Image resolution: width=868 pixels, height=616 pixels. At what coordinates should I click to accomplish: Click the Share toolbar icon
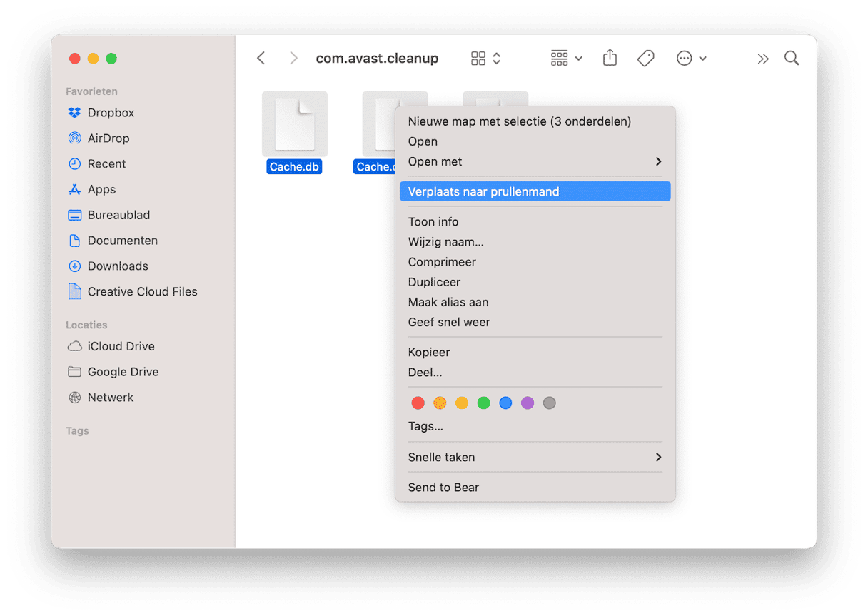610,59
